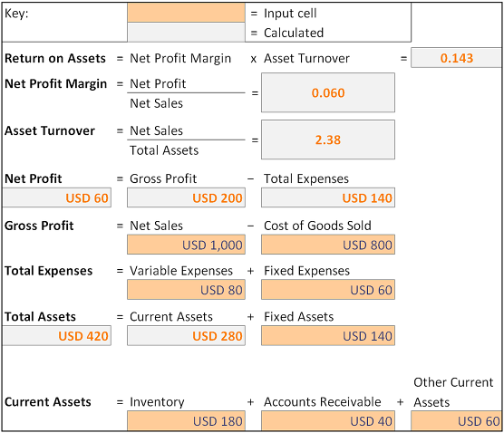Select the Total Assets USD 420 cell
Image resolution: width=504 pixels, height=433 pixels.
point(57,336)
